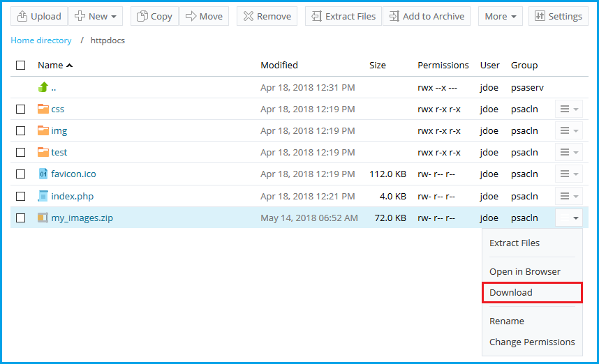Image resolution: width=599 pixels, height=364 pixels.
Task: Check the box for test folder
Action: tap(21, 153)
